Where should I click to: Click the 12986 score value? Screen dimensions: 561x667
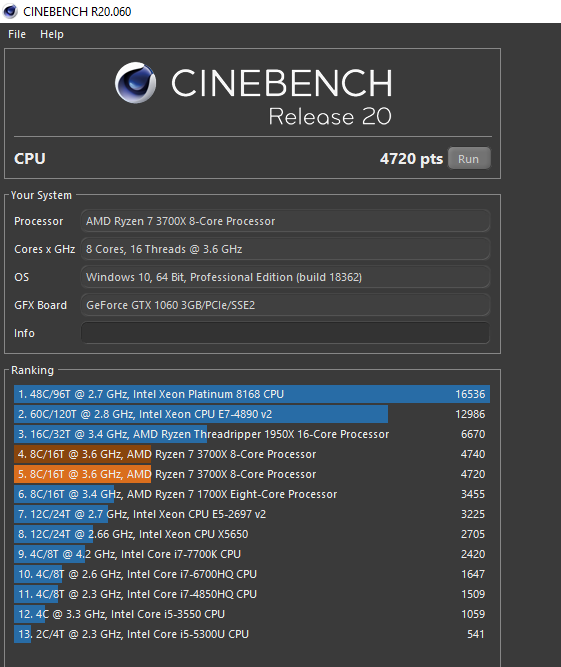(x=470, y=414)
